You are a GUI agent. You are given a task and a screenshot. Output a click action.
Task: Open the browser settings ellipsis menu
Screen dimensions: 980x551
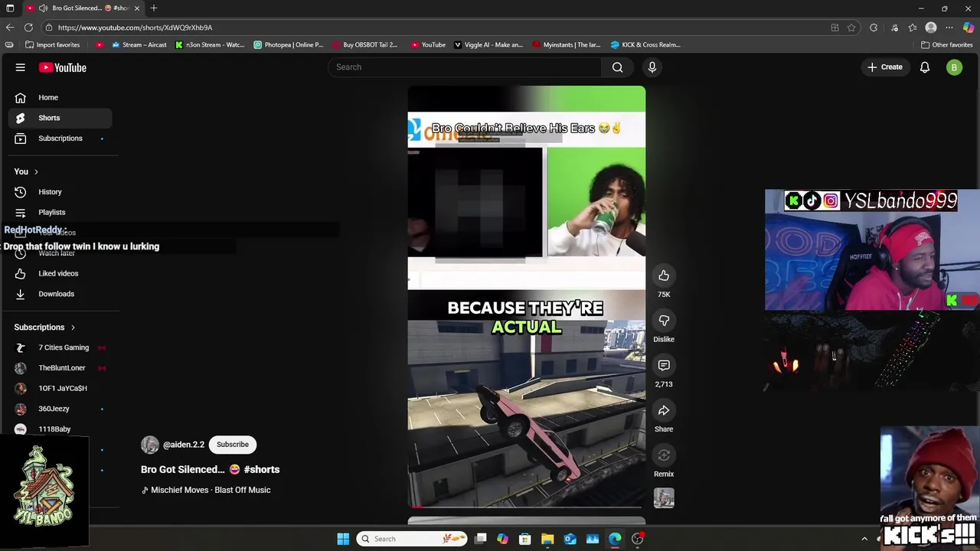pyautogui.click(x=949, y=28)
